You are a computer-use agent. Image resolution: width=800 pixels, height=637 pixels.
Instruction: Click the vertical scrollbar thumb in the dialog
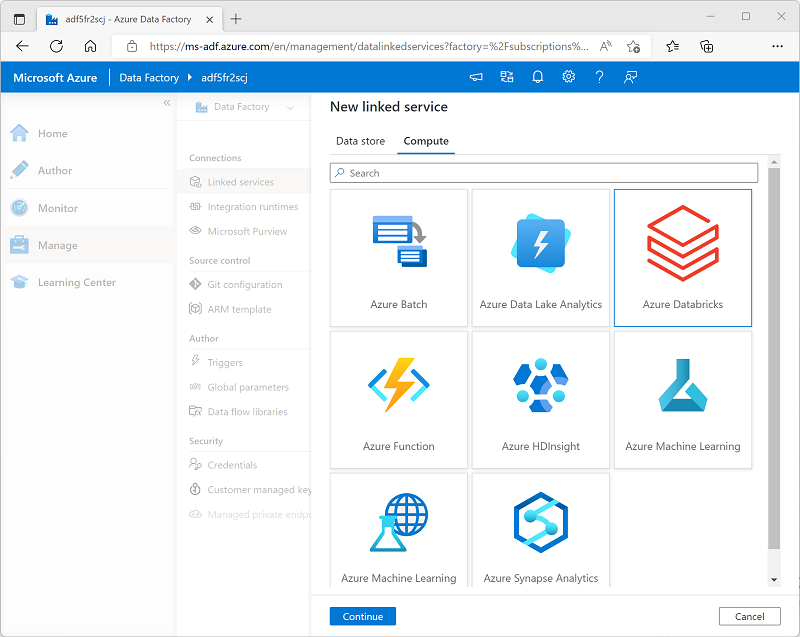tap(774, 359)
